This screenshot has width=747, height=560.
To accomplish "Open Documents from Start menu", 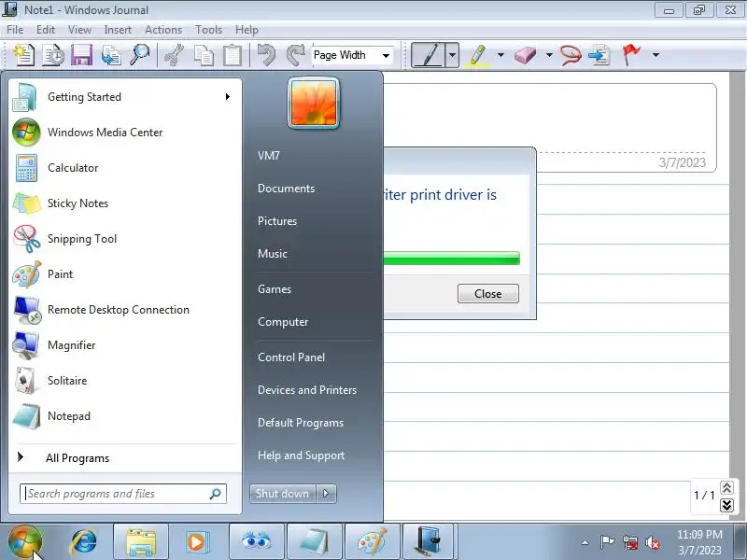I will pos(286,189).
